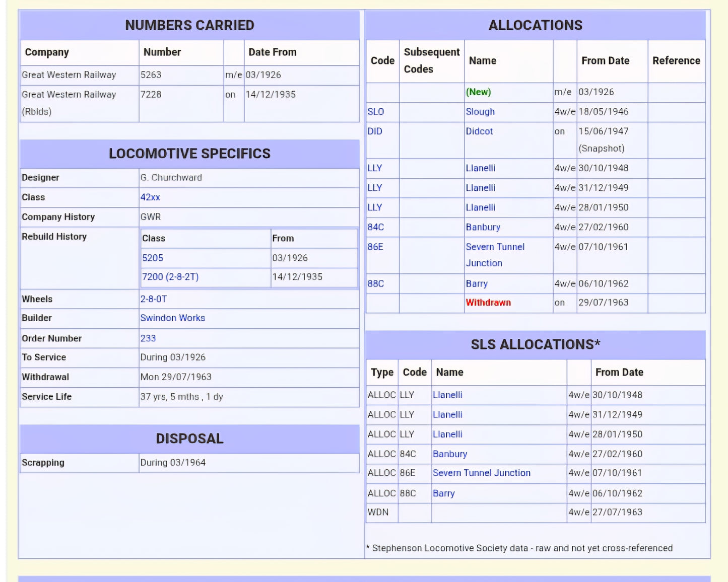Click the green (New) allocation entry
The height and width of the screenshot is (582, 728).
click(x=478, y=92)
